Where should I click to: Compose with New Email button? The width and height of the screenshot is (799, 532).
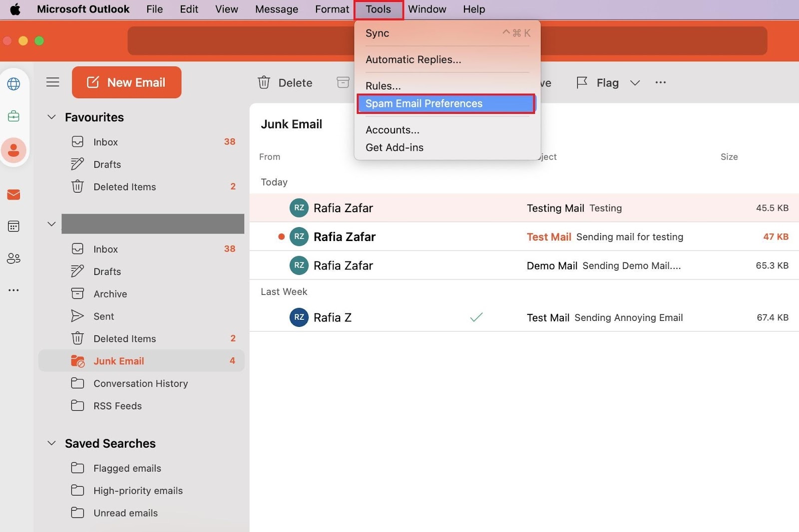(127, 82)
